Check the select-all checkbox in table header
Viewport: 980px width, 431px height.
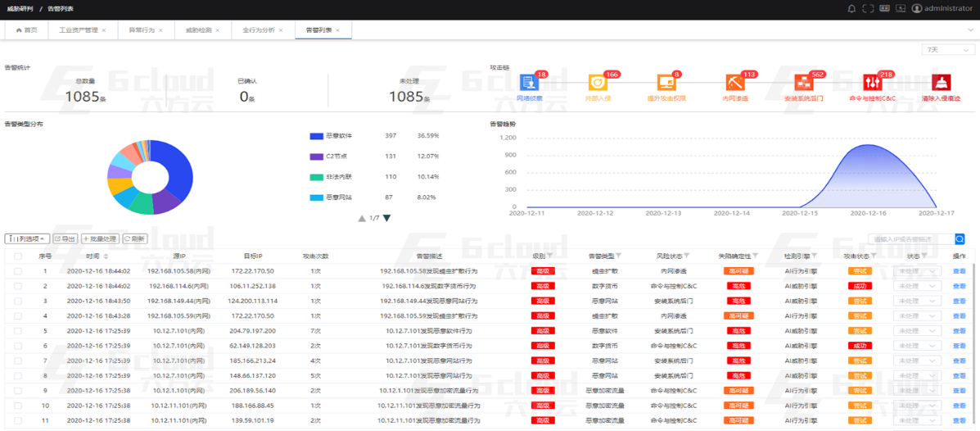17,256
